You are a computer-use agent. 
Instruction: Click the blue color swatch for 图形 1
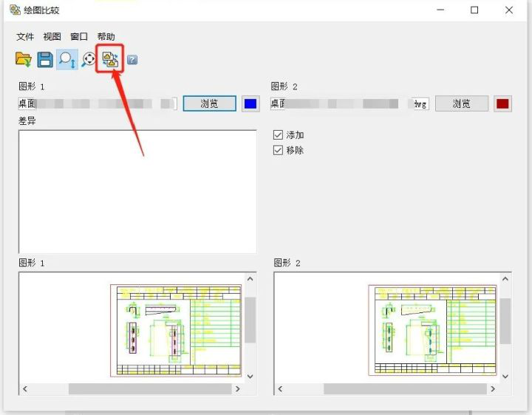250,103
